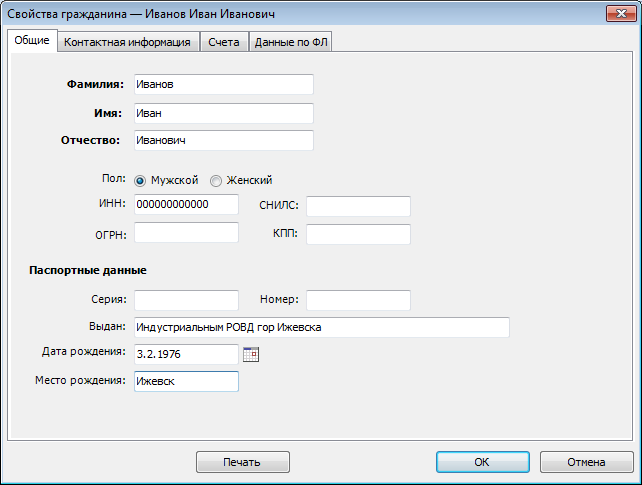The height and width of the screenshot is (485, 642).
Task: Confirm with the OK button
Action: (x=481, y=462)
